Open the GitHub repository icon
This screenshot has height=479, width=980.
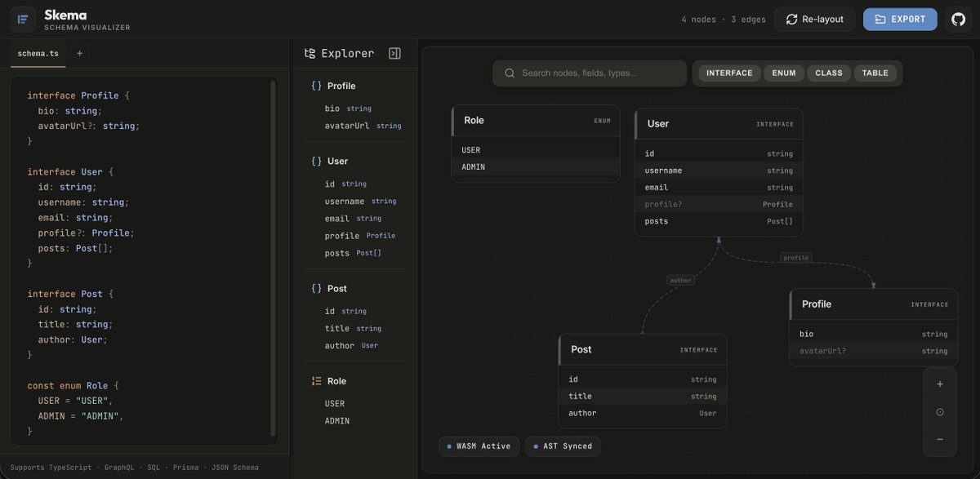pyautogui.click(x=958, y=19)
